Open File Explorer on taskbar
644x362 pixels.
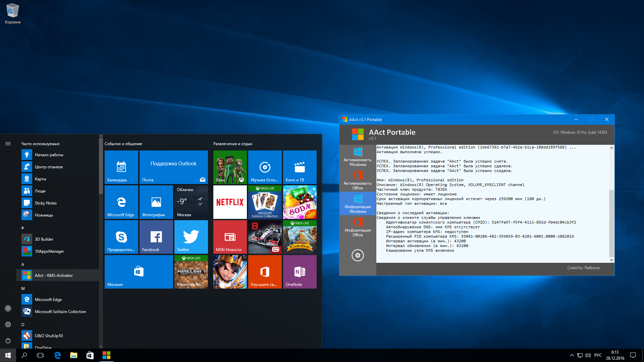point(74,355)
